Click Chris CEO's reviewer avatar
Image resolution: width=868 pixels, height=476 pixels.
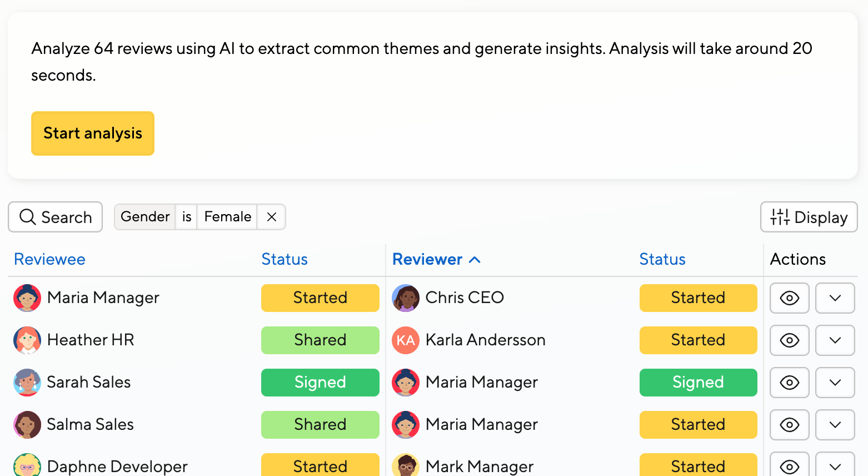coord(406,298)
